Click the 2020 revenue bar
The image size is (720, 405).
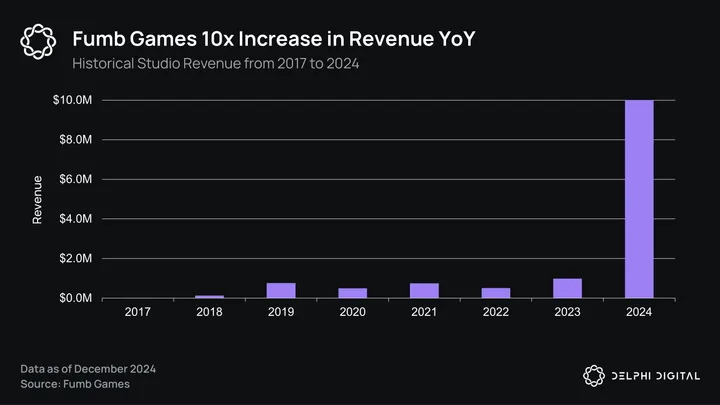[x=352, y=292]
